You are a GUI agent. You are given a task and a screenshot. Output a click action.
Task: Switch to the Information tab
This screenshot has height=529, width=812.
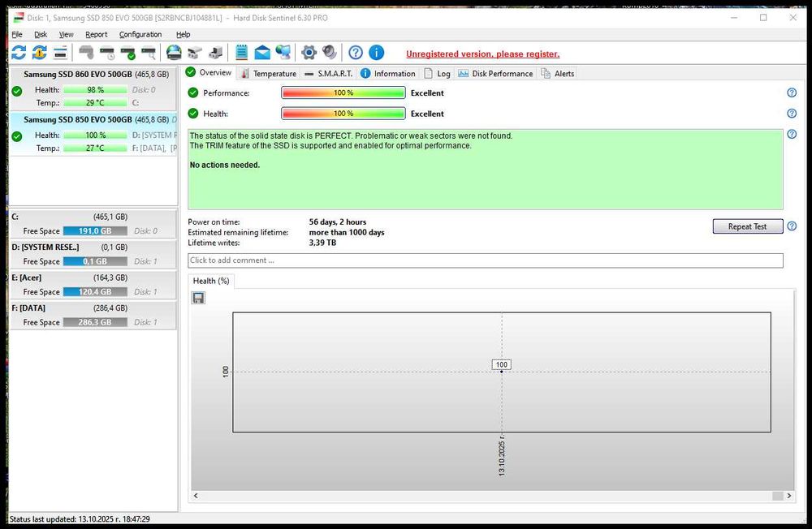tap(388, 74)
